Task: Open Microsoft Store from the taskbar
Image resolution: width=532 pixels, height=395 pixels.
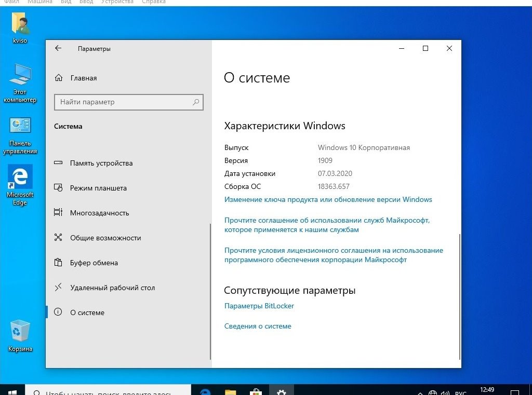Action: point(256,391)
